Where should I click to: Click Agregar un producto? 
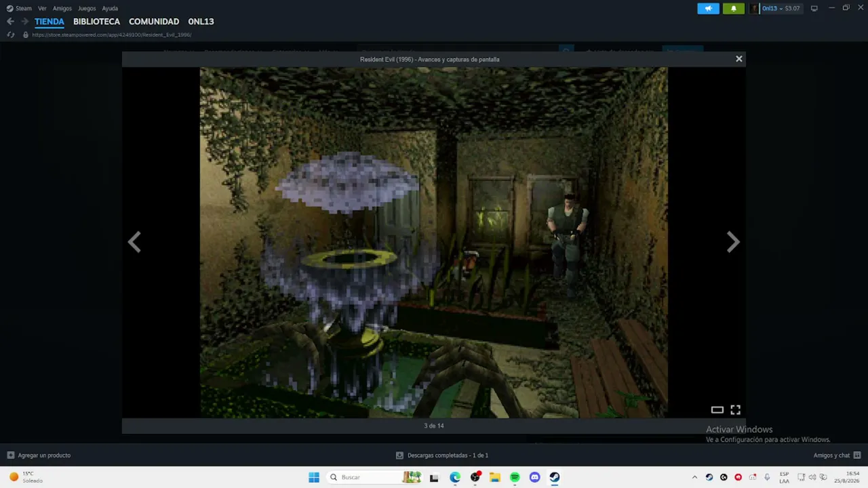[39, 455]
